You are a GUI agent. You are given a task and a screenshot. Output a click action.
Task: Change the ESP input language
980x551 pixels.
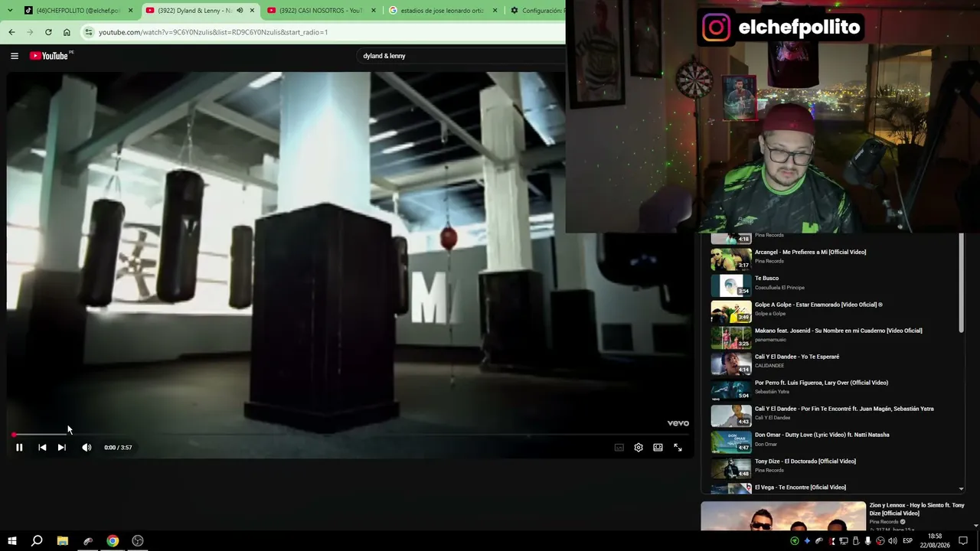pyautogui.click(x=908, y=541)
